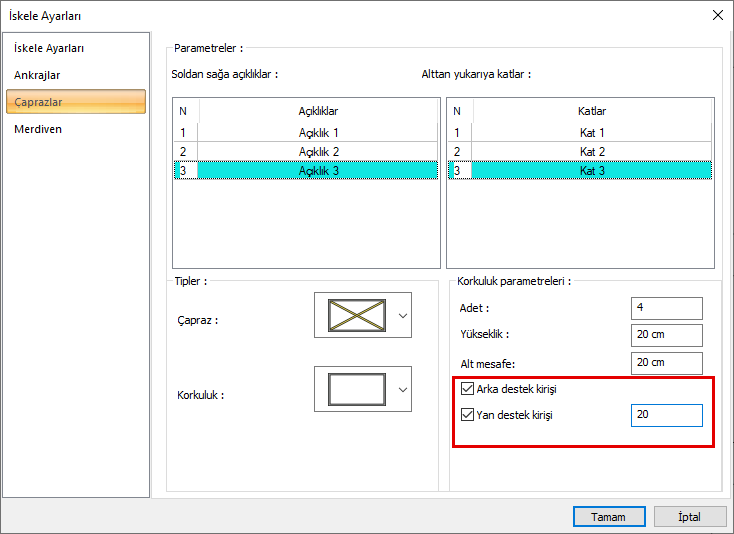Click the Yan destek kirişi value field
The height and width of the screenshot is (534, 734).
click(666, 415)
